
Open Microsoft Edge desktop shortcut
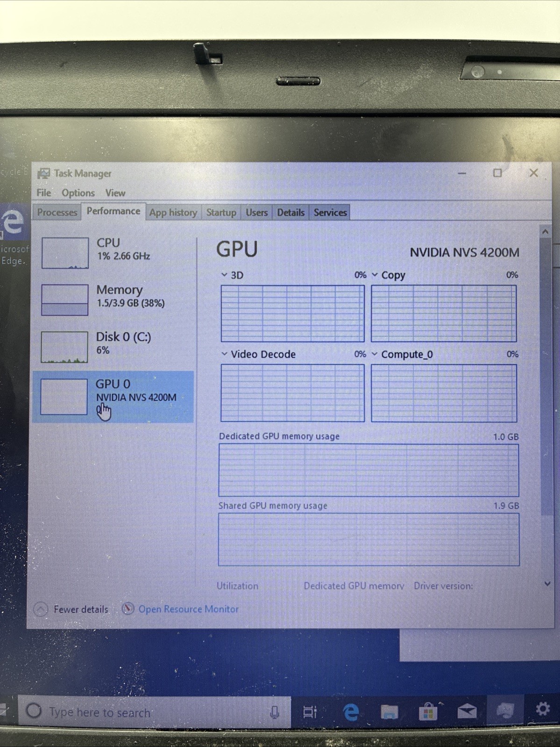(13, 236)
